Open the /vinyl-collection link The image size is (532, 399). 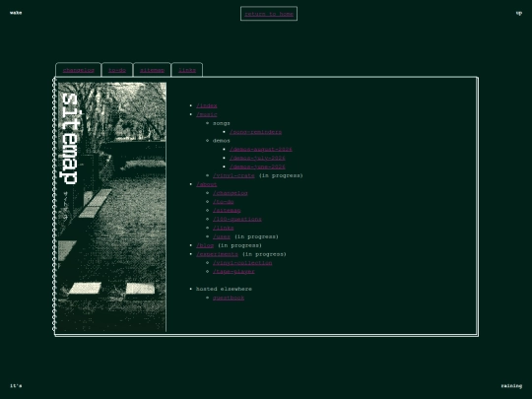(242, 263)
